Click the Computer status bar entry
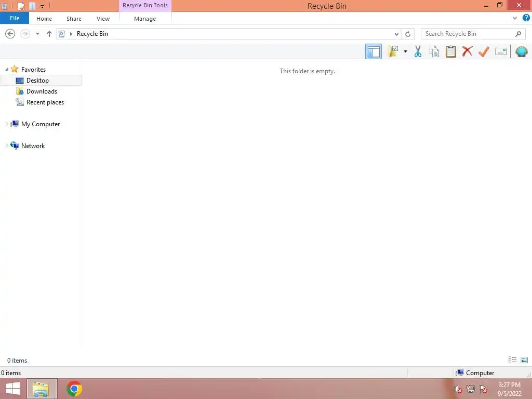532x399 pixels. pyautogui.click(x=475, y=373)
